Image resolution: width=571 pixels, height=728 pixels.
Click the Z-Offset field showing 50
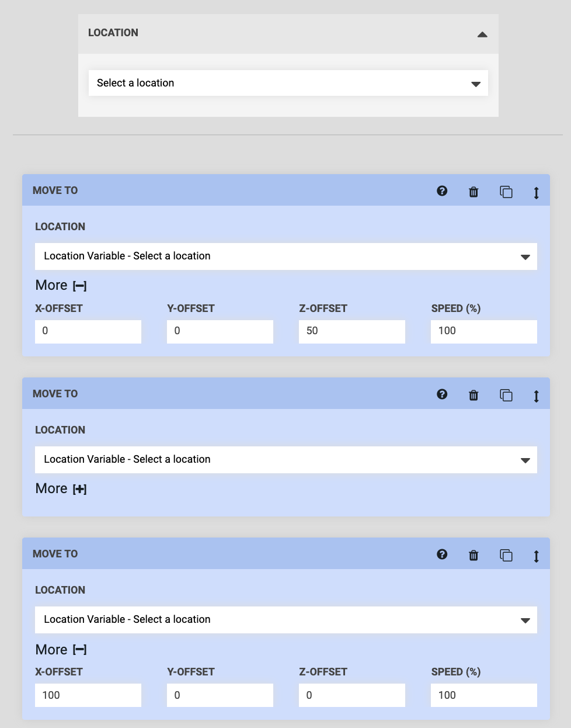(351, 331)
